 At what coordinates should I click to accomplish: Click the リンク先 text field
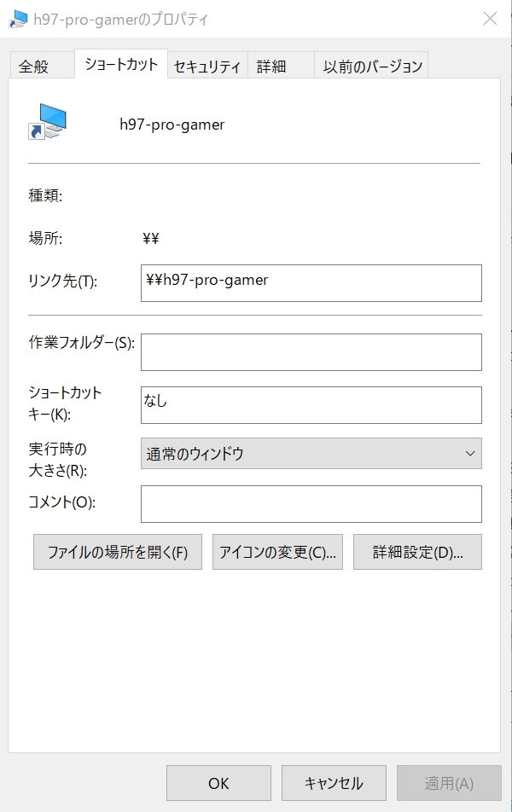click(311, 282)
